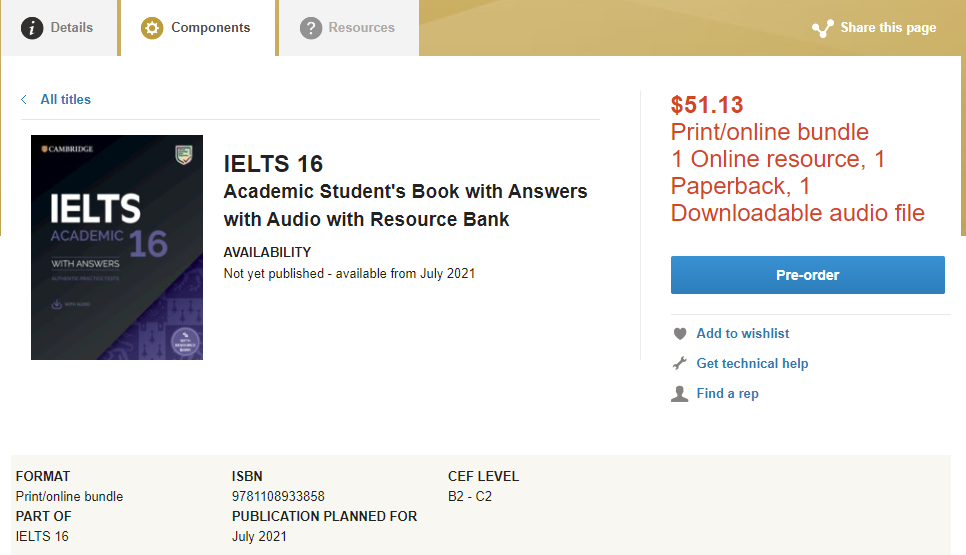This screenshot has width=966, height=555.
Task: Click the Pre-order button
Action: pos(808,275)
